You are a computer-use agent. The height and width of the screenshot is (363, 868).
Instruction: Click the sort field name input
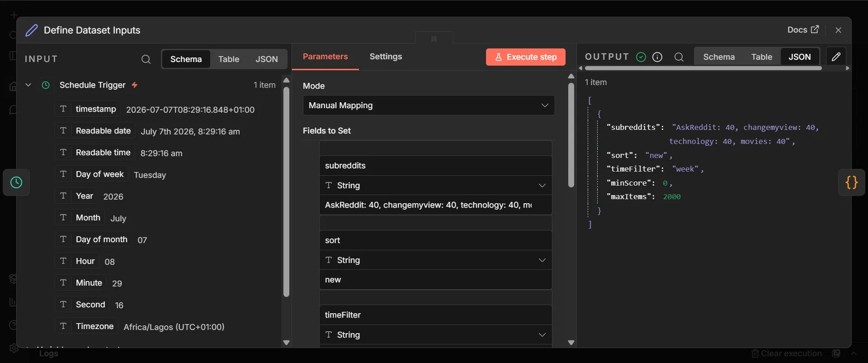pos(436,240)
